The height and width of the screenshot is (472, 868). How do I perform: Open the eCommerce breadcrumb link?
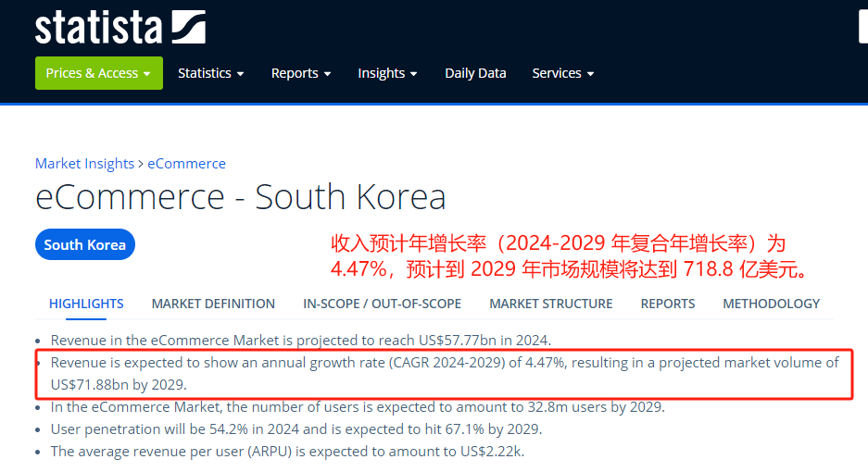[x=186, y=164]
